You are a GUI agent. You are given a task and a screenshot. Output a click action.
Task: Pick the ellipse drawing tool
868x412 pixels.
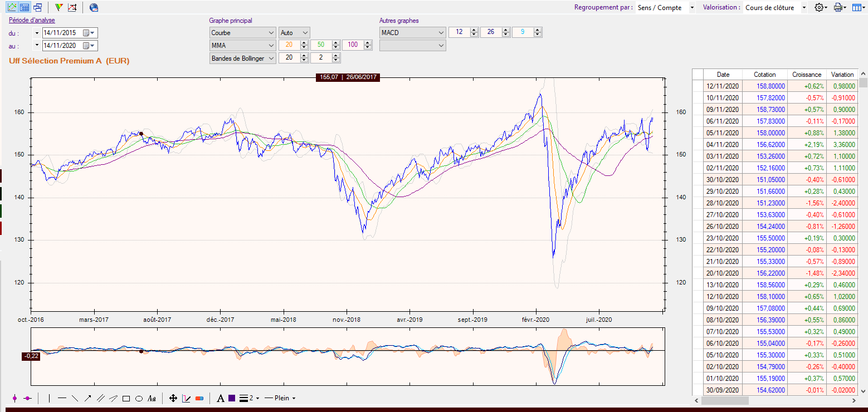point(139,398)
